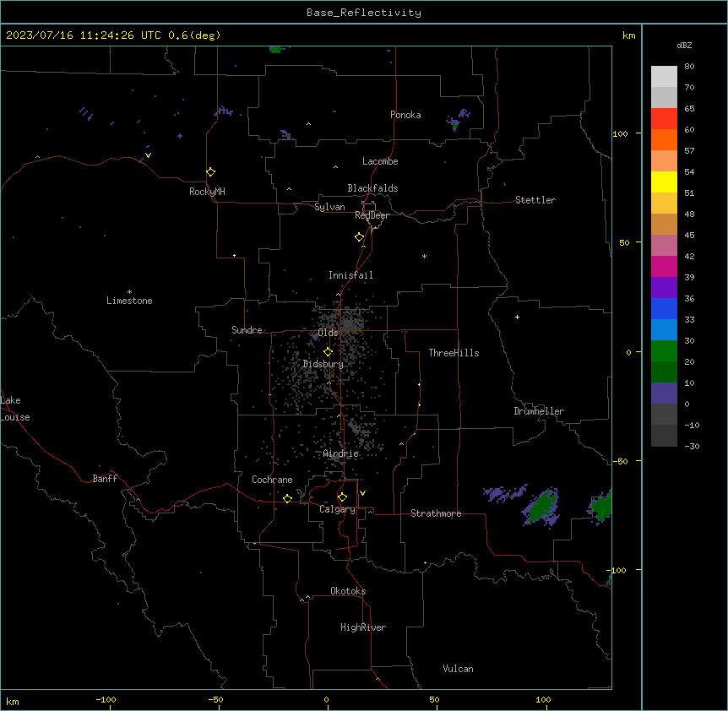
Task: Select the green 30 dBZ legend swatch
Action: 664,351
